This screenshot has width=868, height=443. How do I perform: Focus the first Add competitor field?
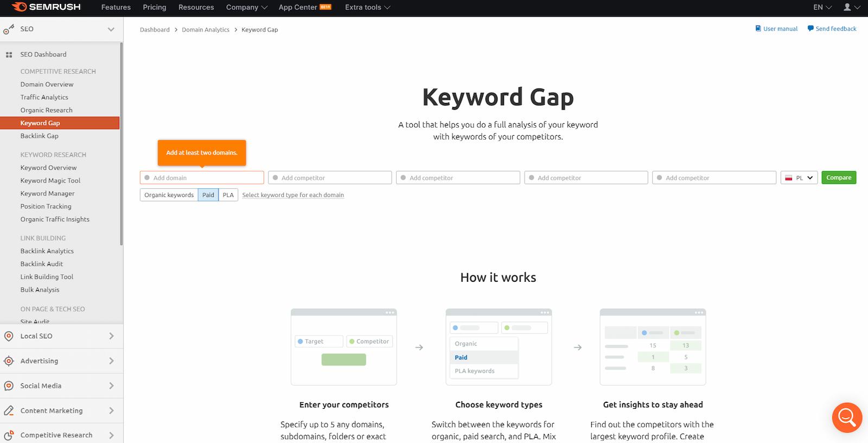coord(330,178)
